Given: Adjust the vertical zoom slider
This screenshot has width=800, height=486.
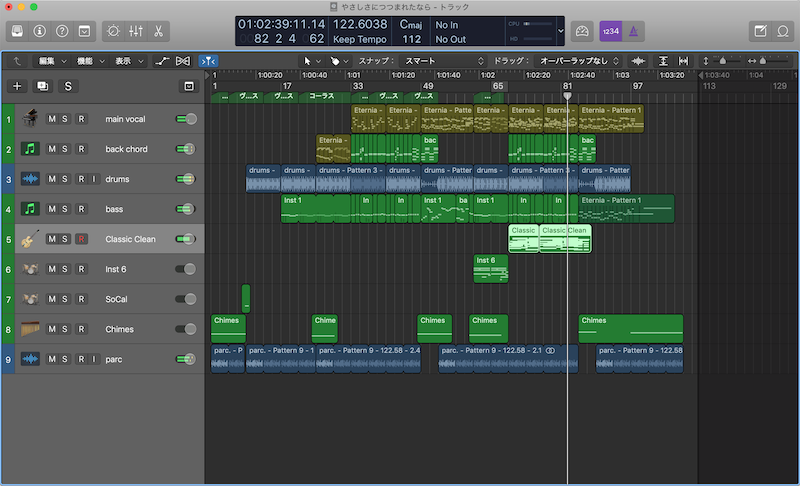Looking at the screenshot, I should pos(722,61).
